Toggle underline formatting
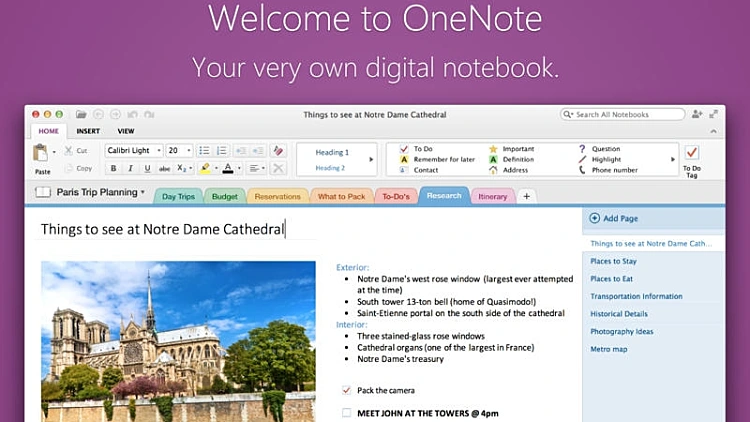 [147, 168]
